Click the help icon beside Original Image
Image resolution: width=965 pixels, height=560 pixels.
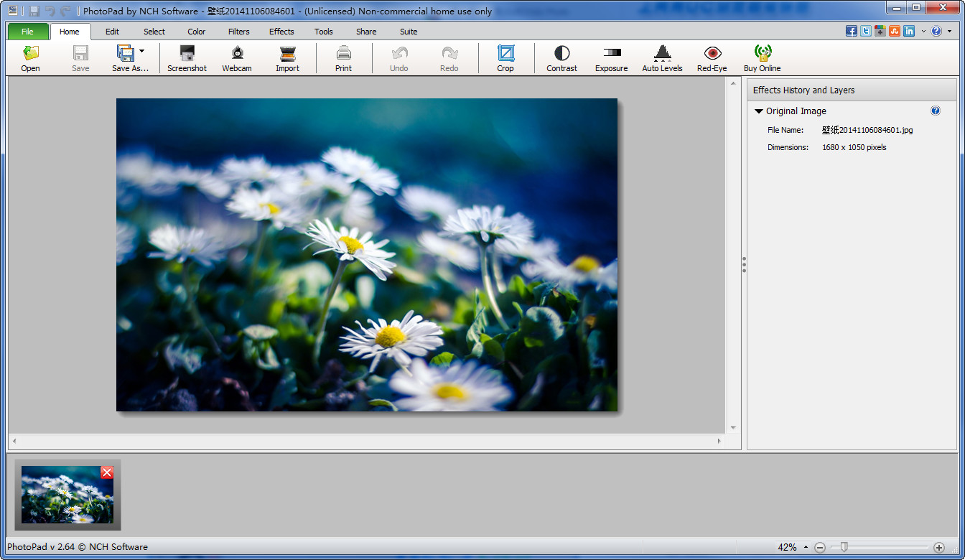936,111
